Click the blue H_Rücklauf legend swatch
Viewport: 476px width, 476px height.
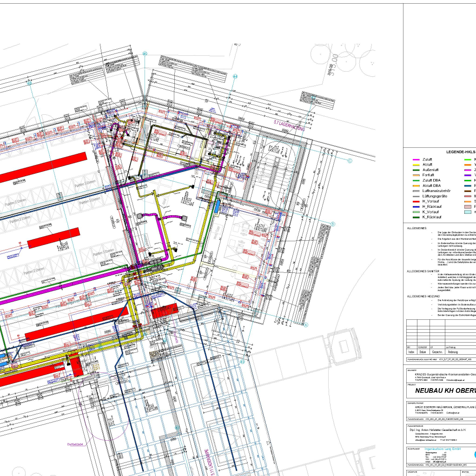click(x=416, y=206)
